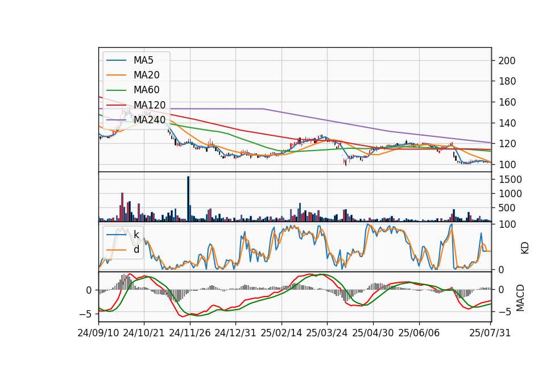The height and width of the screenshot is (392, 546).
Task: Click the MA20 legend label
Action: [x=146, y=75]
